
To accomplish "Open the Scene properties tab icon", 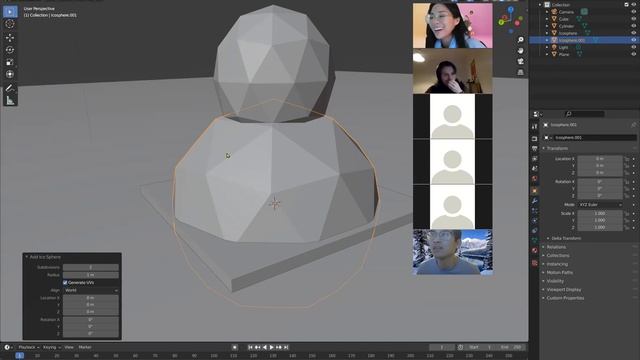I will [535, 168].
